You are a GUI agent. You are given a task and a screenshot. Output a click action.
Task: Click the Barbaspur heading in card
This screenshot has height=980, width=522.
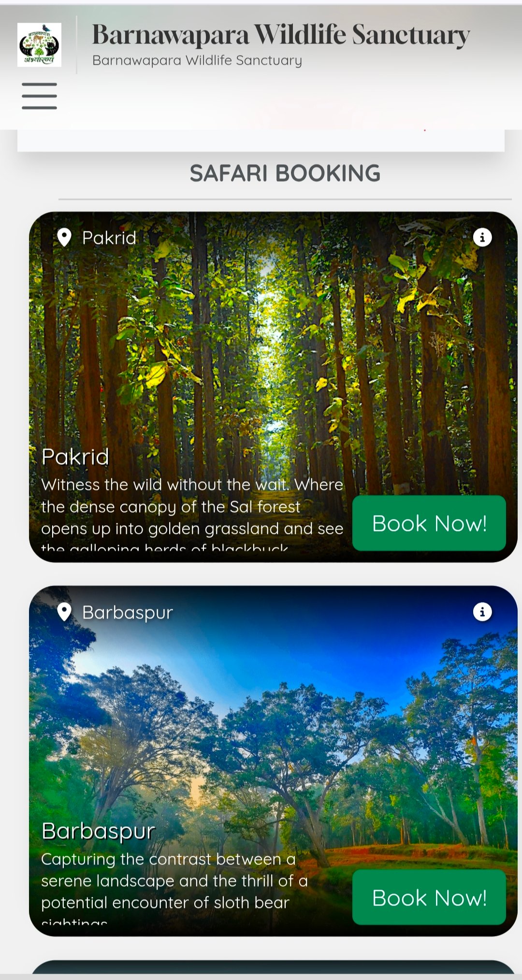pyautogui.click(x=98, y=832)
